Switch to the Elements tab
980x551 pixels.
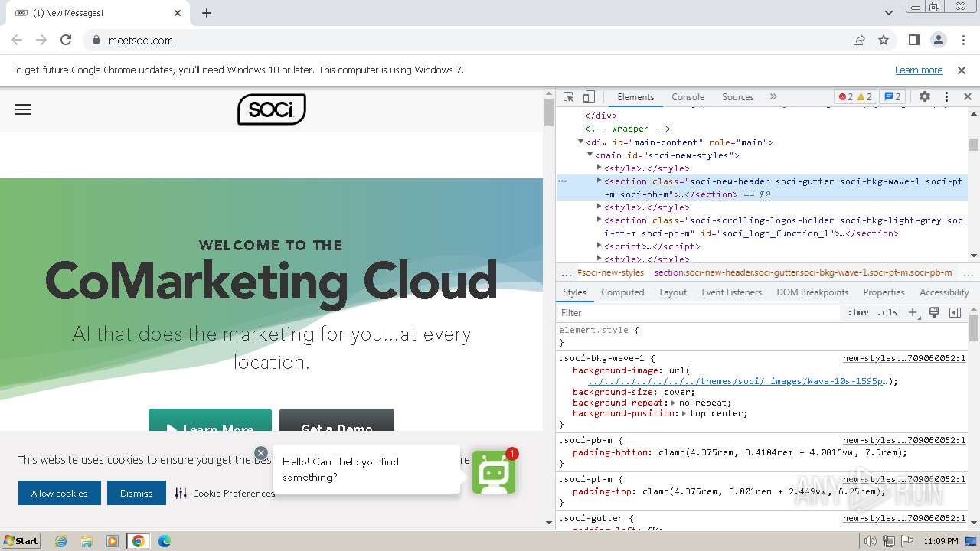635,97
